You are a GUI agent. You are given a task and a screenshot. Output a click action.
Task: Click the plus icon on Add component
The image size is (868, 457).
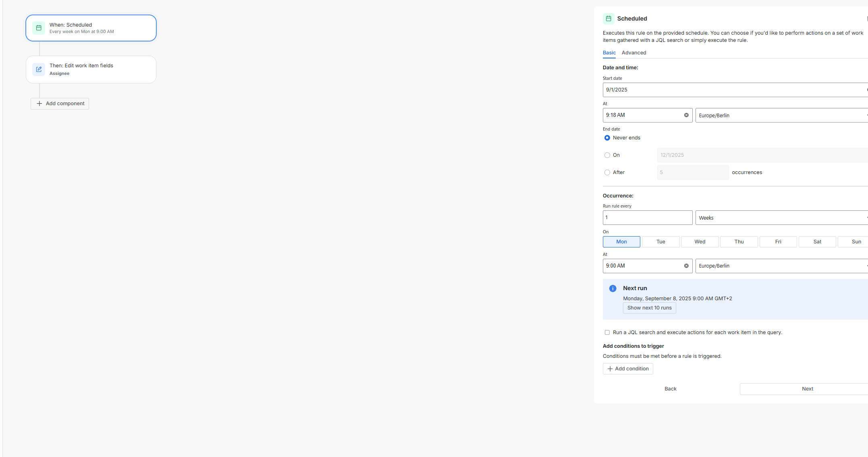tap(39, 104)
